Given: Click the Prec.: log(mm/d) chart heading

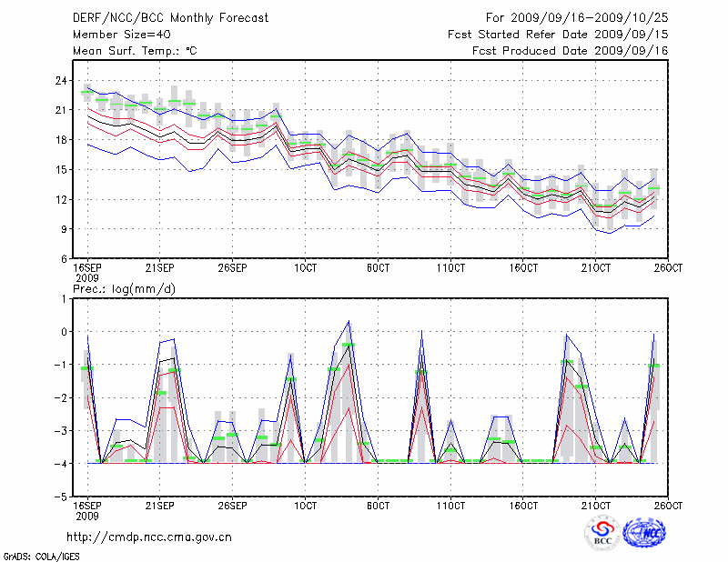Looking at the screenshot, I should pos(125,288).
